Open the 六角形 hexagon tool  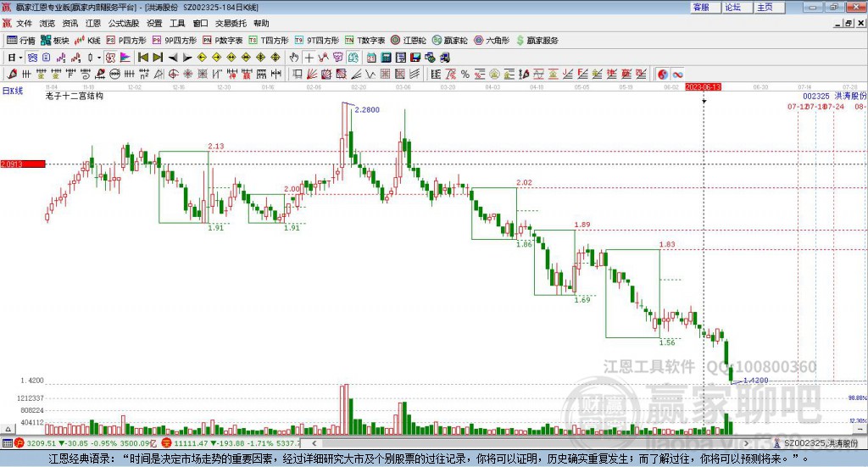click(x=491, y=41)
